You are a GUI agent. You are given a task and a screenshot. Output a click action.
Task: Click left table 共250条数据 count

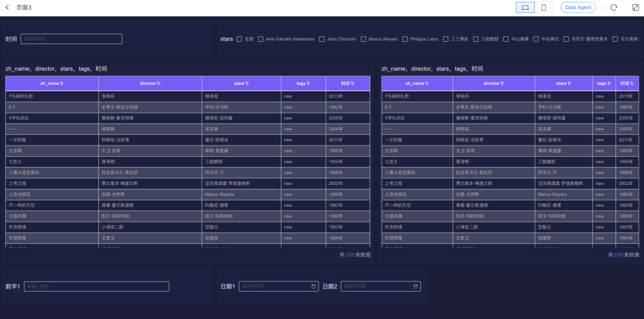(x=355, y=255)
